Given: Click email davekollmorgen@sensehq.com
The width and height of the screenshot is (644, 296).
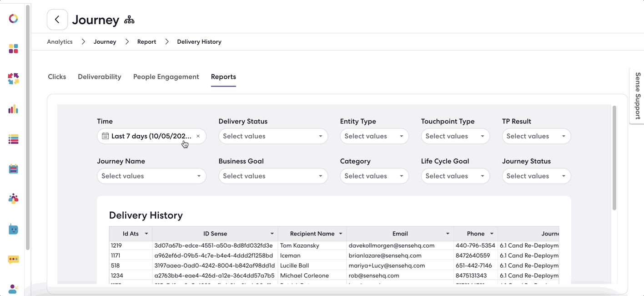Looking at the screenshot, I should (392, 245).
